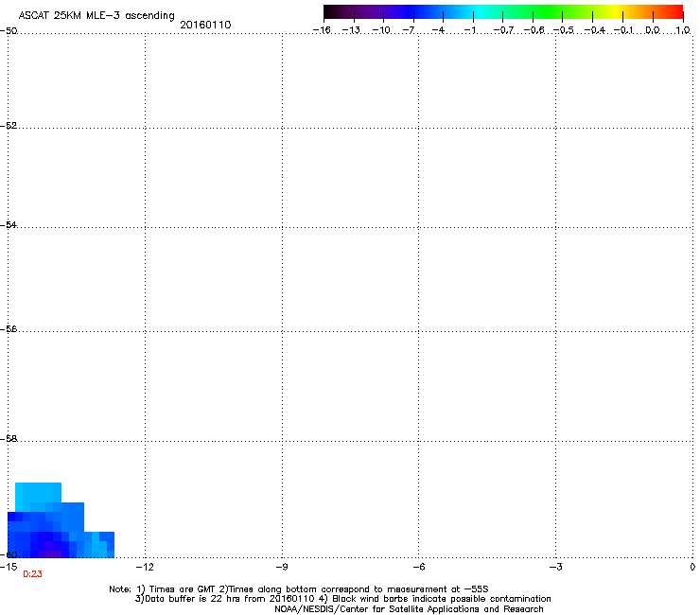Click the date label 20160110

pos(205,25)
